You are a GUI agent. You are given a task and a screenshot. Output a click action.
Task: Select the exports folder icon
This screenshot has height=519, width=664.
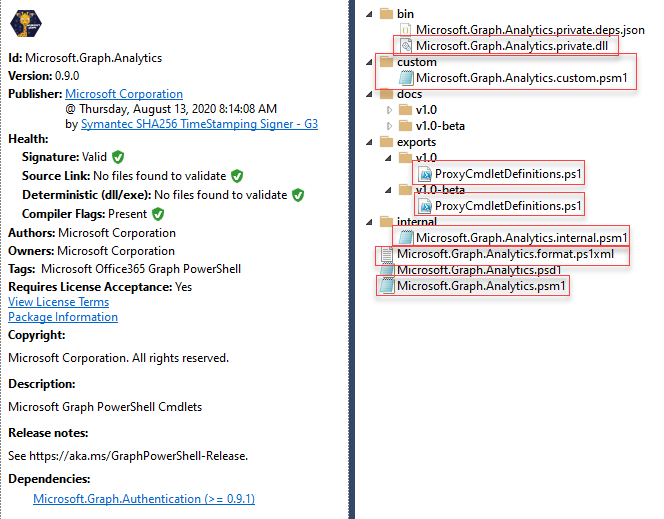(386, 142)
